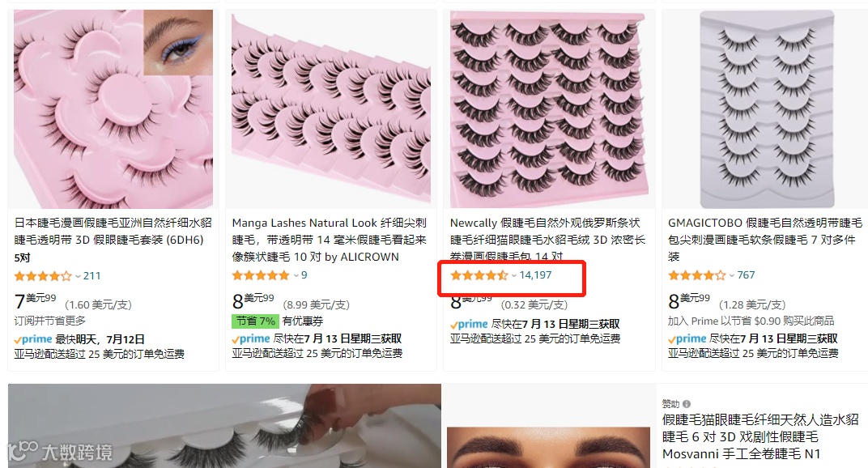
Task: Click the 订阅并节省更多 subscribe link
Action: 50,321
